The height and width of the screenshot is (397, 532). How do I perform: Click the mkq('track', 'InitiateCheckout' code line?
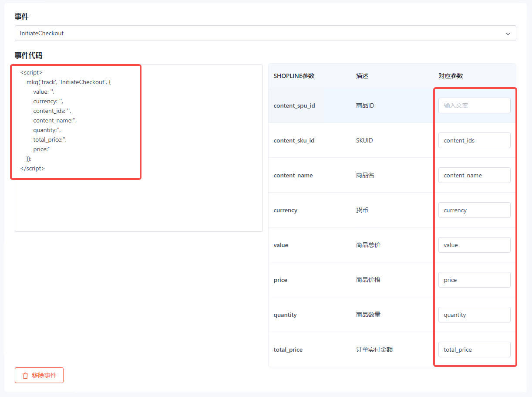point(69,82)
